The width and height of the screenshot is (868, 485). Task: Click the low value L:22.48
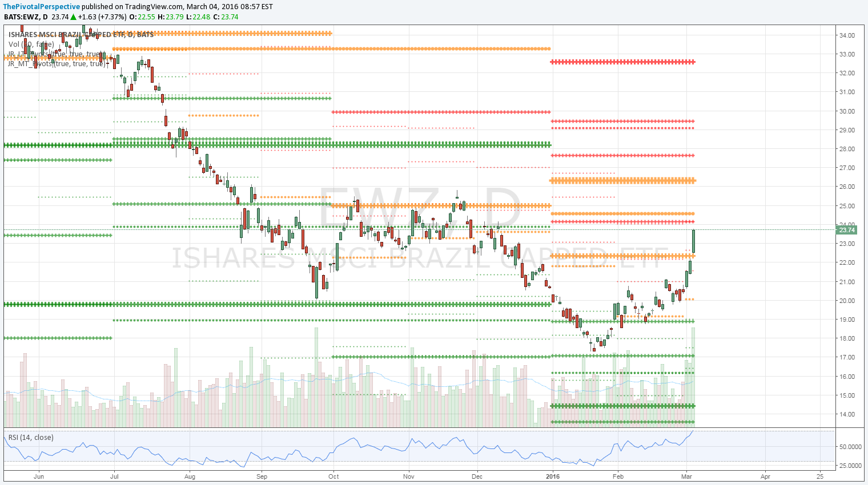[x=199, y=17]
